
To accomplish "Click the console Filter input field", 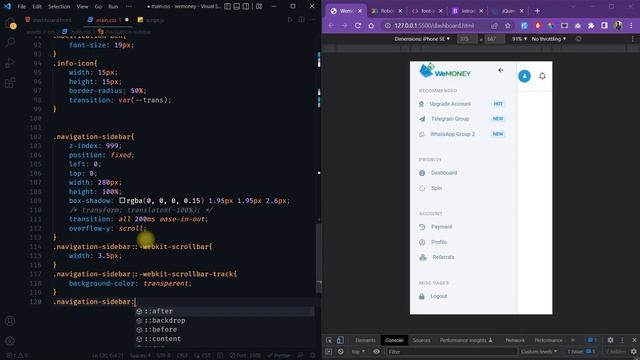I will [451, 351].
